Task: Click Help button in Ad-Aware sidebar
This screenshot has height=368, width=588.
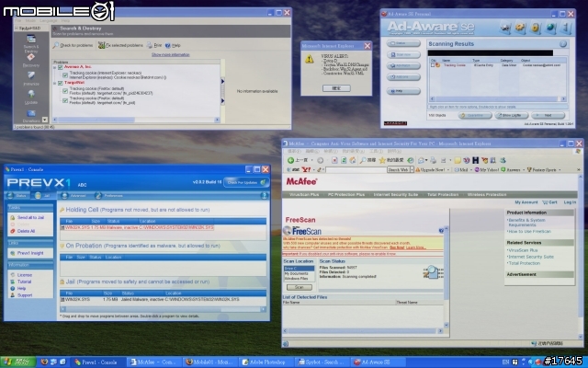Action: click(403, 91)
